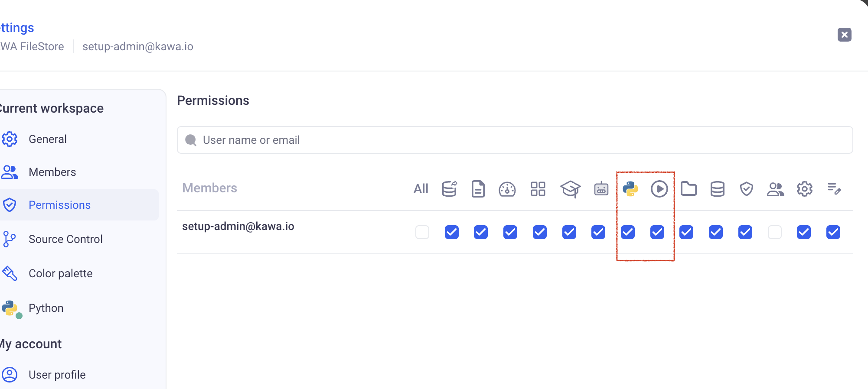Open the Members settings section

click(x=52, y=172)
